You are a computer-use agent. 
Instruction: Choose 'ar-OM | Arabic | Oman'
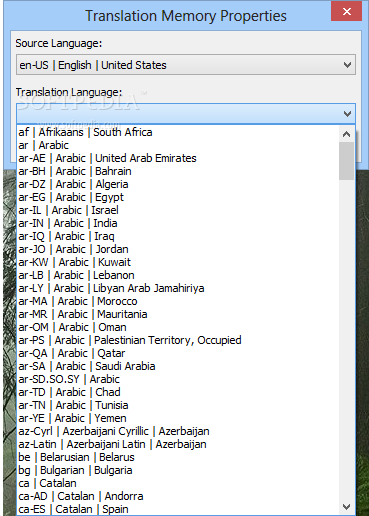pos(178,327)
